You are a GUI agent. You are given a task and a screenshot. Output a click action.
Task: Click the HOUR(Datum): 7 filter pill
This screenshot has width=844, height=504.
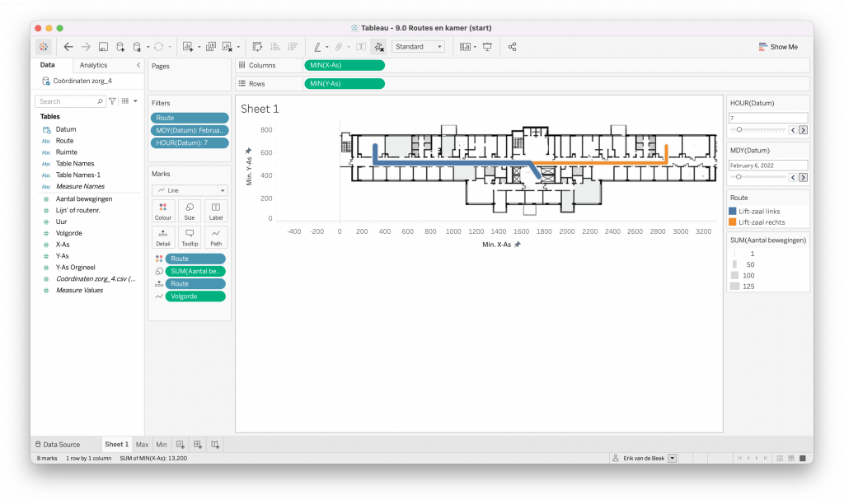point(189,142)
